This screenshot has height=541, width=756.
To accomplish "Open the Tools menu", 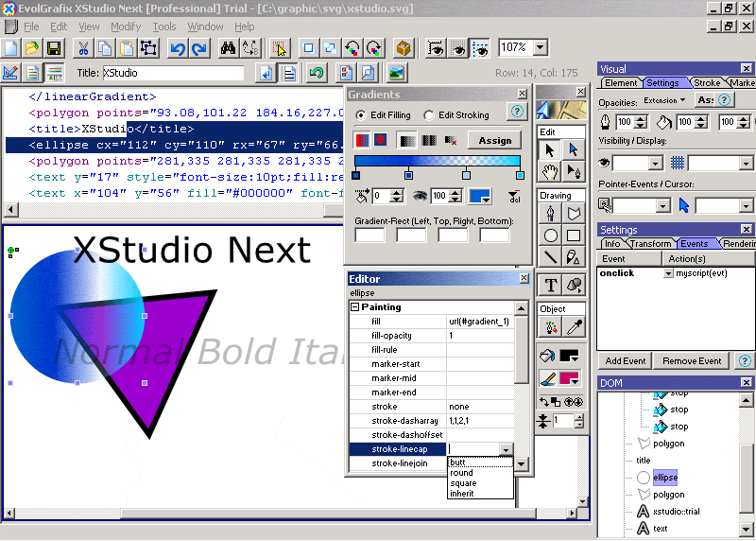I will [x=163, y=26].
